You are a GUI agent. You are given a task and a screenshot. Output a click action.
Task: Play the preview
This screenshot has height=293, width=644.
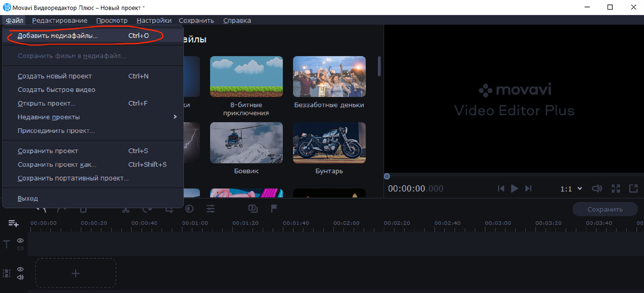click(x=515, y=188)
